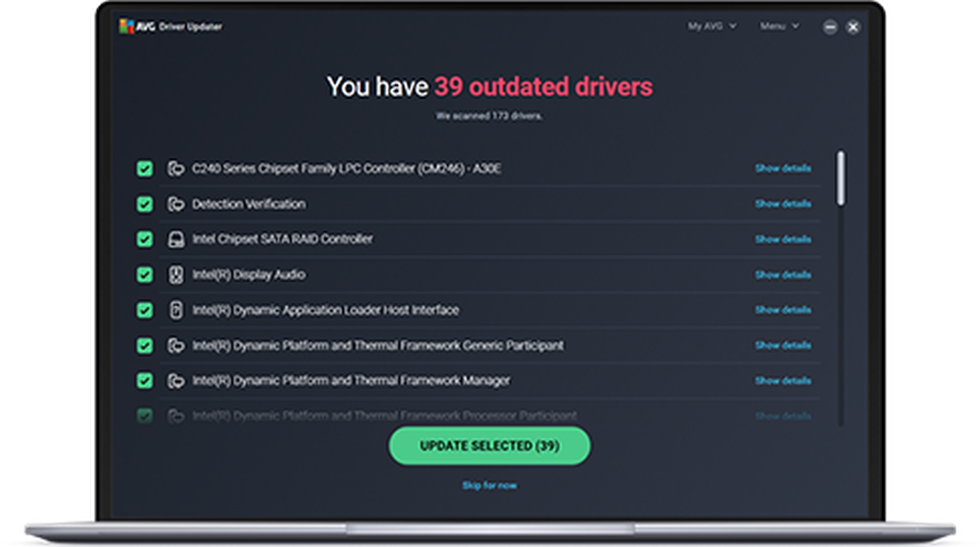Close the AVG Driver Updater window
The image size is (980, 547).
[854, 26]
